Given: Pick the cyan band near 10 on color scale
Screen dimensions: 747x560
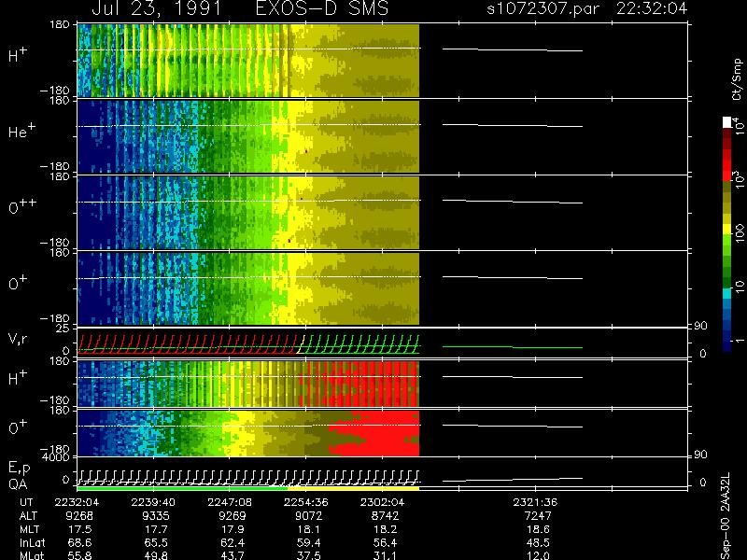Looking at the screenshot, I should pos(727,293).
